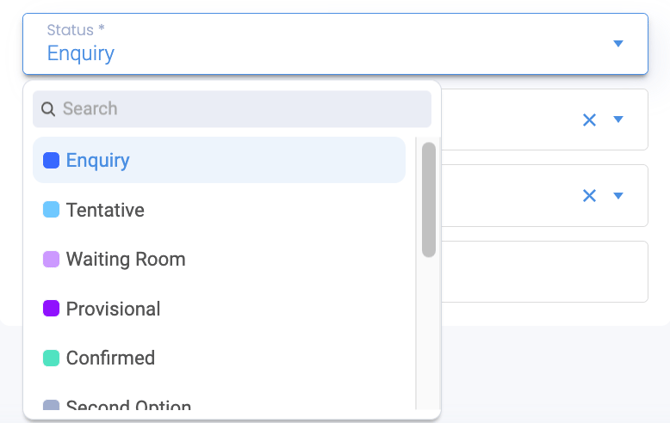Image resolution: width=670 pixels, height=423 pixels.
Task: Select the Tentative status option
Action: (219, 210)
